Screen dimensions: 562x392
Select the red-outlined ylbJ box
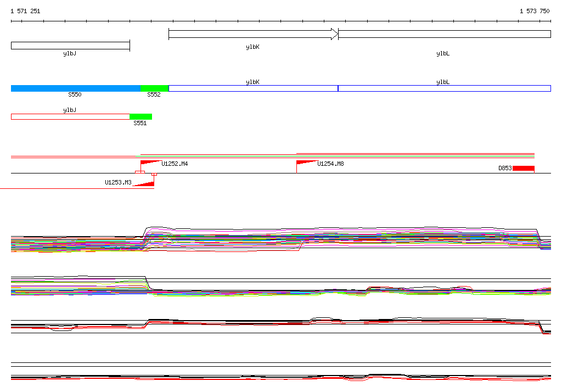pyautogui.click(x=70, y=116)
